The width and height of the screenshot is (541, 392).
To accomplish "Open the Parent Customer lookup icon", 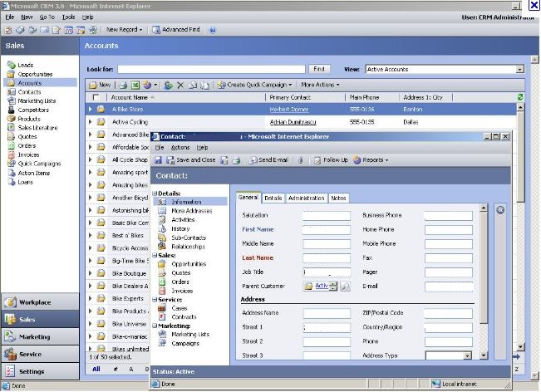I will [345, 287].
